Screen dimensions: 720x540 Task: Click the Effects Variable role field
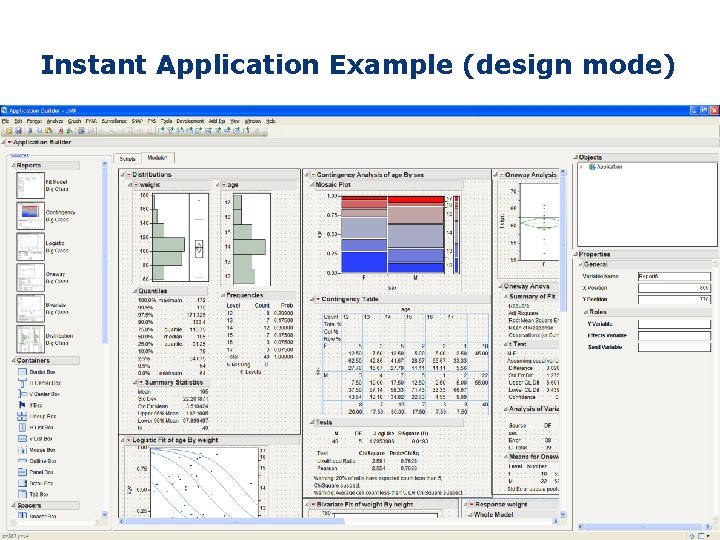674,336
